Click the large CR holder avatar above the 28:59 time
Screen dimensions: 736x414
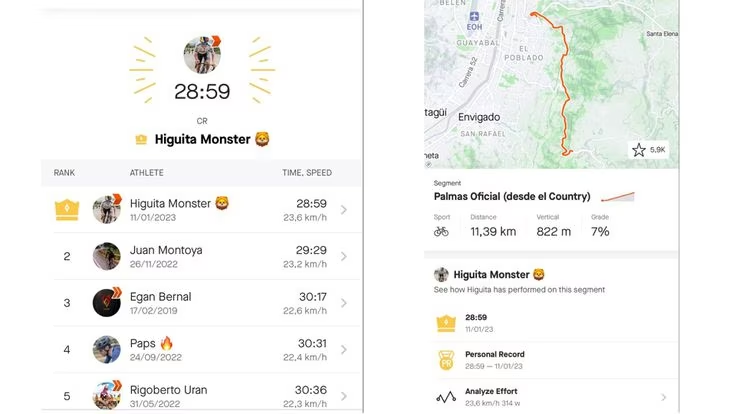coord(202,54)
